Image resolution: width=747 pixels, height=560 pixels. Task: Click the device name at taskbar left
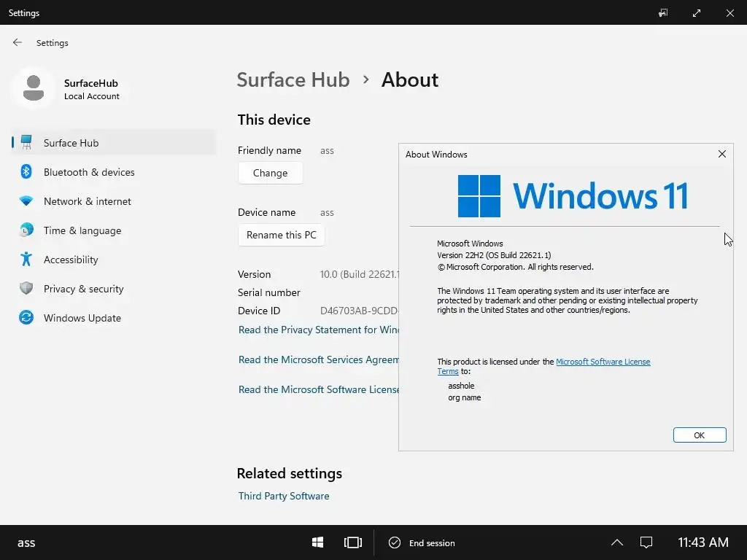(x=26, y=542)
